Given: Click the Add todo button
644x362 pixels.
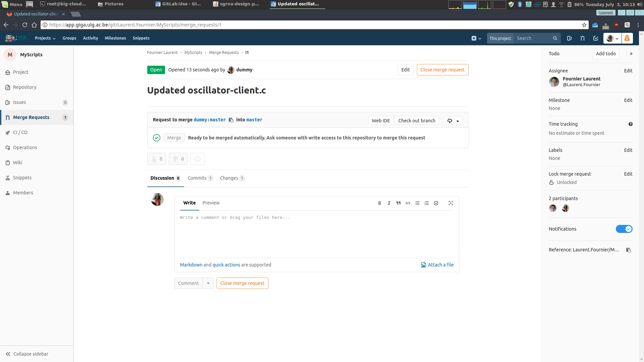Looking at the screenshot, I should pyautogui.click(x=606, y=54).
